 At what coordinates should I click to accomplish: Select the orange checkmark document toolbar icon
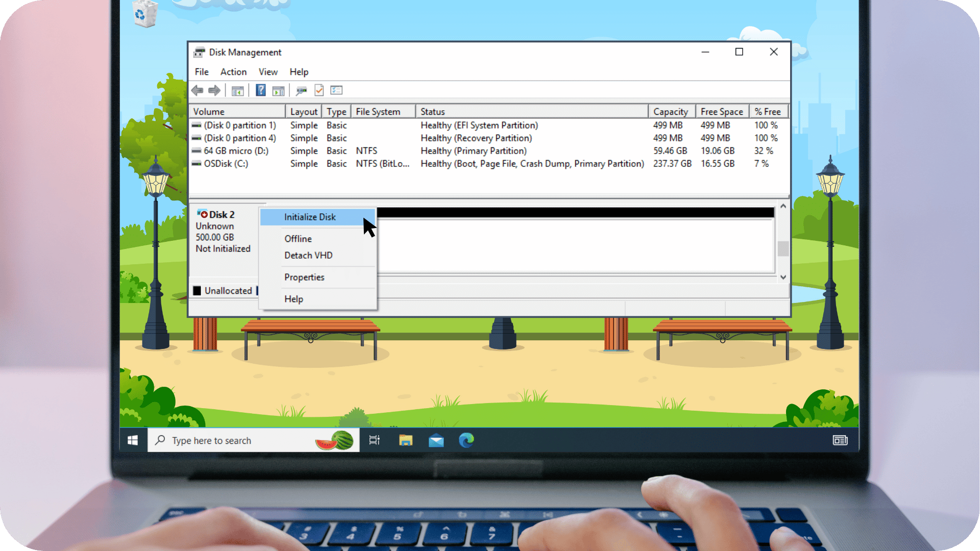[x=319, y=90]
